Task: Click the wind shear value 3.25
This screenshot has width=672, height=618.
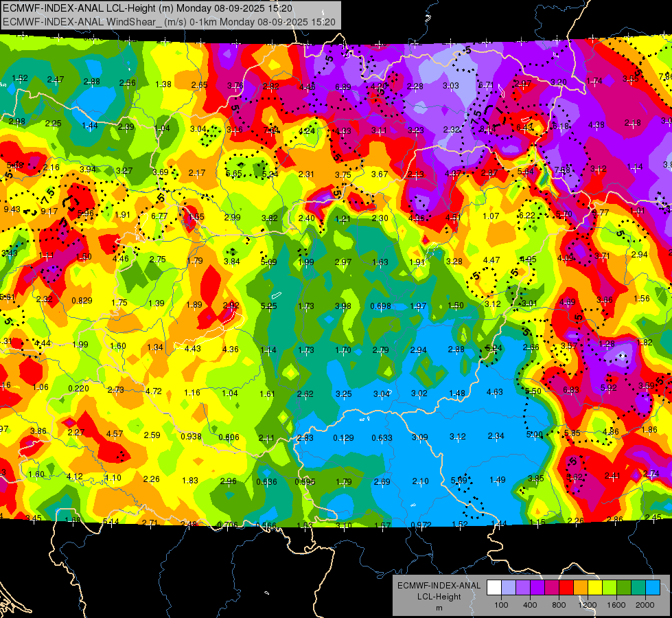Action: [x=344, y=393]
